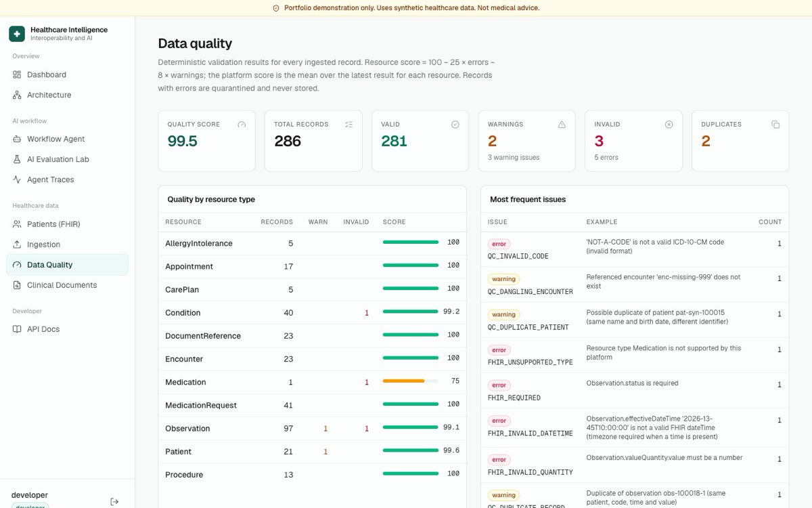Click the Agent Traces pulse icon
The width and height of the screenshot is (812, 508).
click(17, 179)
